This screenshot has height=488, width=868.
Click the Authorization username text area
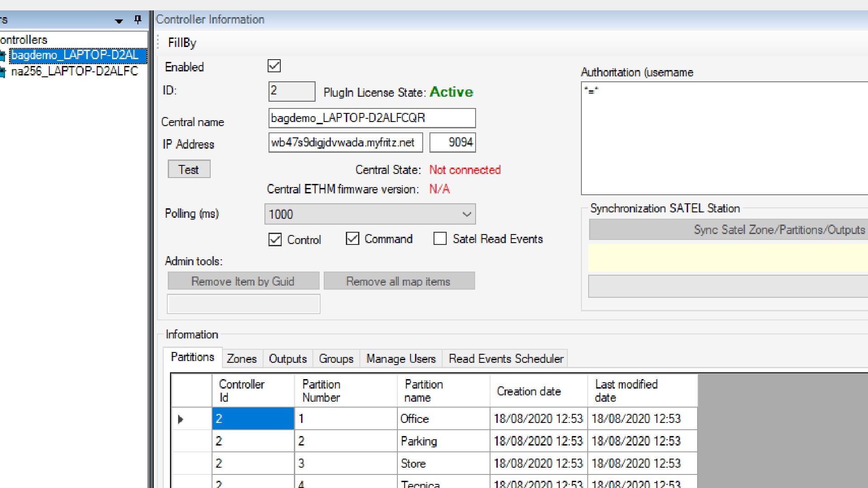point(724,138)
